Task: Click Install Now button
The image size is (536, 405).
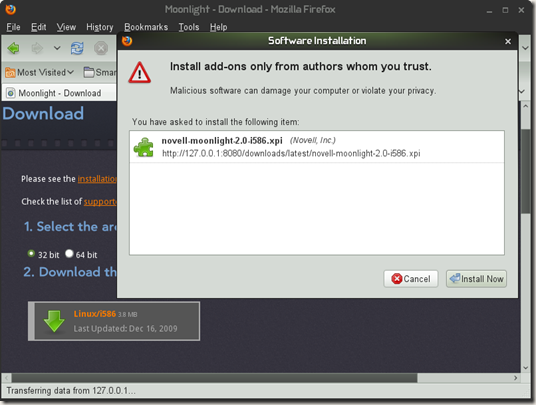Action: point(476,279)
